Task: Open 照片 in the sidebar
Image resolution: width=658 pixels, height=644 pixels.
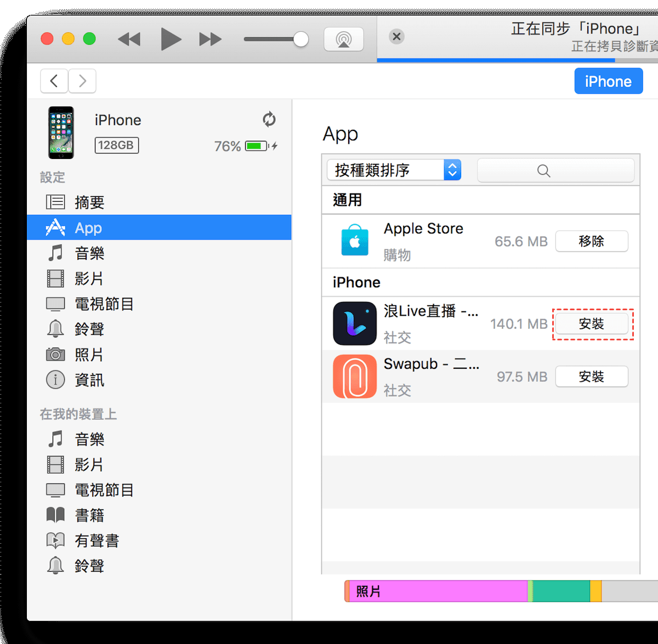Action: pos(159,355)
